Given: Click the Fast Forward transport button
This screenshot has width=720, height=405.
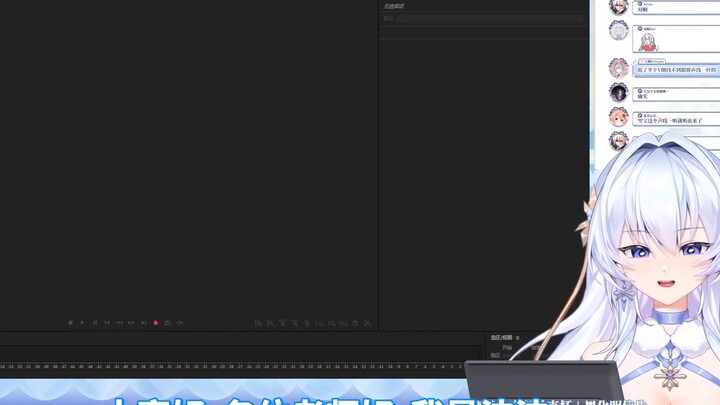Looking at the screenshot, I should 131,323.
